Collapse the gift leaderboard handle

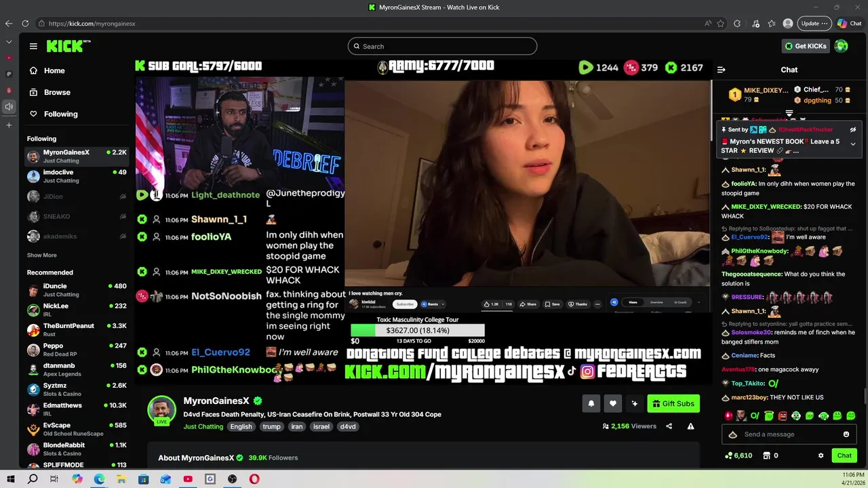tap(789, 113)
